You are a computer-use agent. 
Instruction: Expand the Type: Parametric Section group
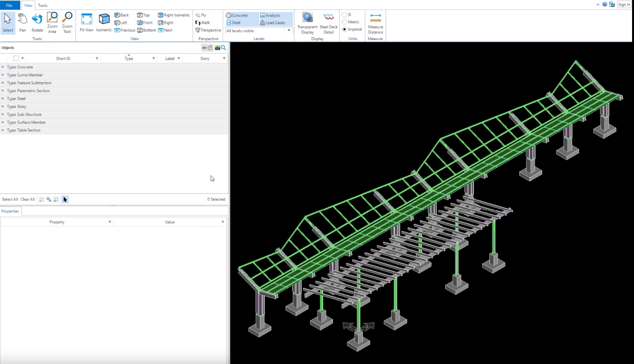click(x=2, y=91)
